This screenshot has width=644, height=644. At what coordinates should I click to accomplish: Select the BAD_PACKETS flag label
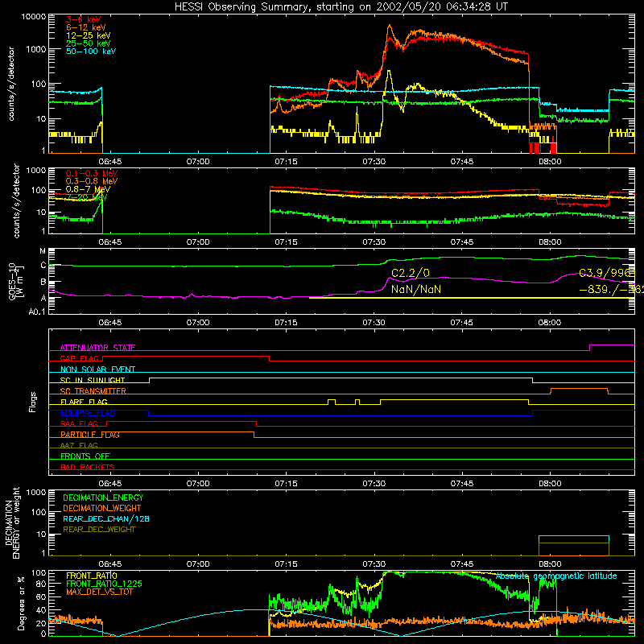[88, 467]
